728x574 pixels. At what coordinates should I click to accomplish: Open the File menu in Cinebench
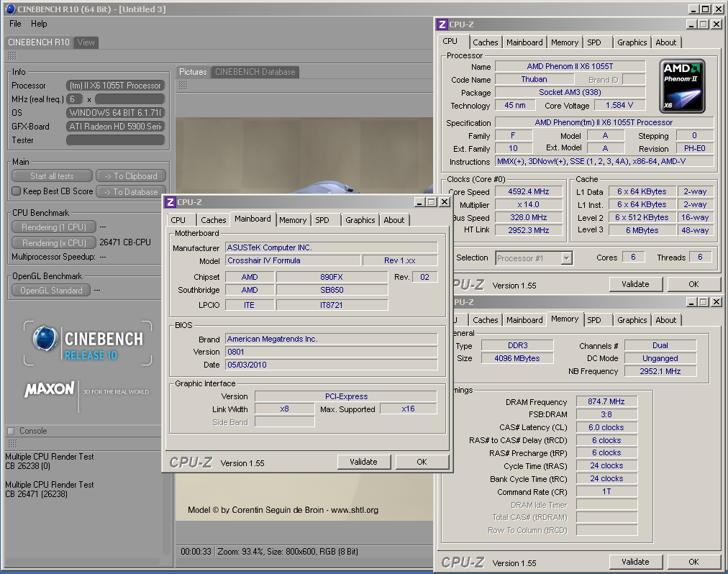pos(15,24)
